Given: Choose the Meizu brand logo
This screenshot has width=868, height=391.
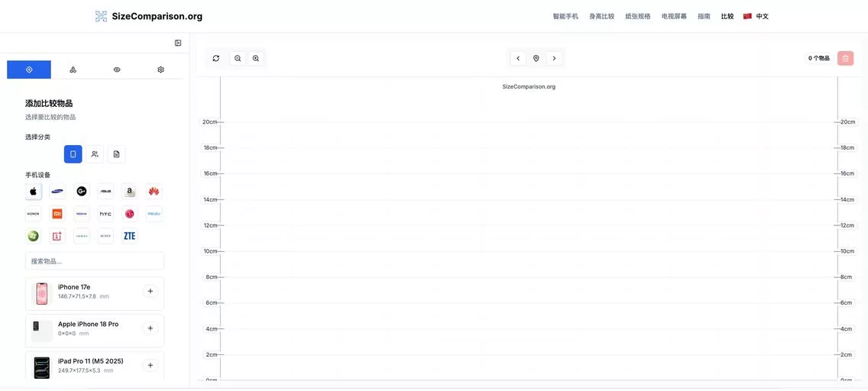Looking at the screenshot, I should 154,214.
